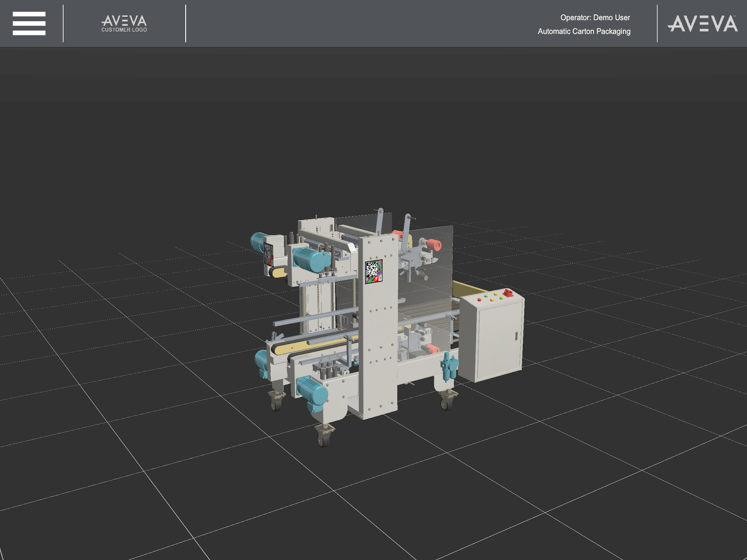Open the hamburger menu

click(29, 23)
